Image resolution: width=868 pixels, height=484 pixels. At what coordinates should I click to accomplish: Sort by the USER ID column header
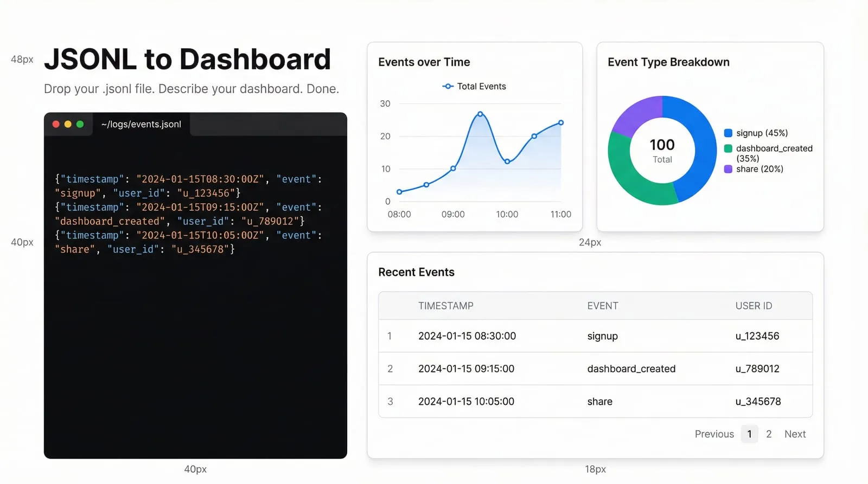pos(754,306)
